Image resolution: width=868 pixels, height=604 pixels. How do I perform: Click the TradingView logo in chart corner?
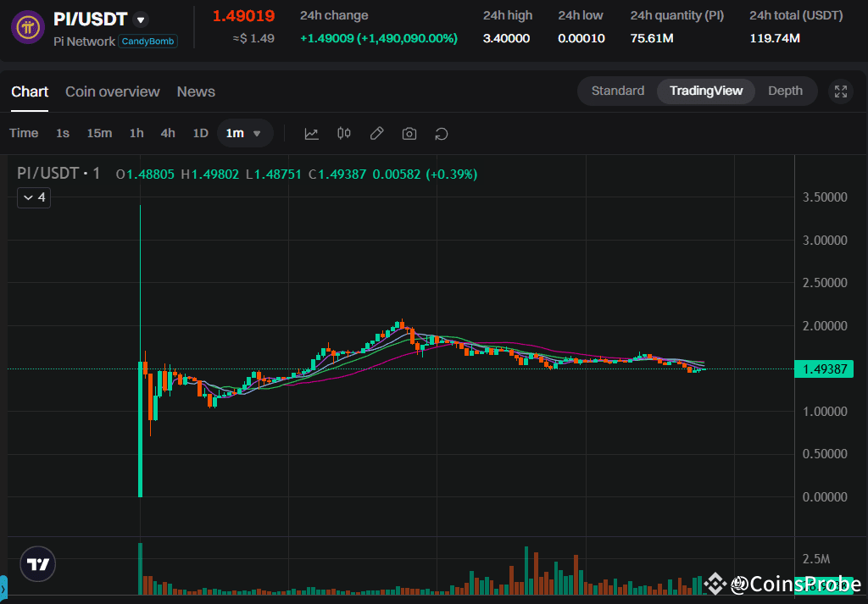(x=36, y=563)
